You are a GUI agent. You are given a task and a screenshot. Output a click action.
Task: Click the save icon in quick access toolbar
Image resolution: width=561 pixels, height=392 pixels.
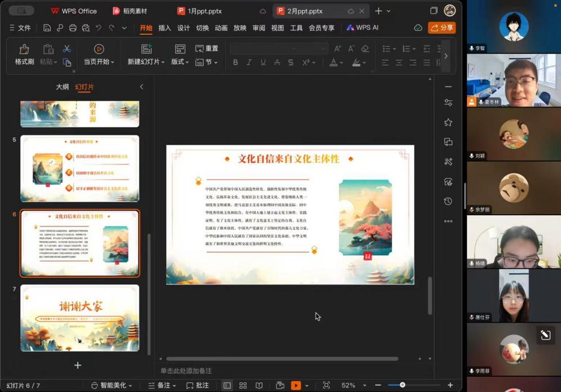[47, 28]
